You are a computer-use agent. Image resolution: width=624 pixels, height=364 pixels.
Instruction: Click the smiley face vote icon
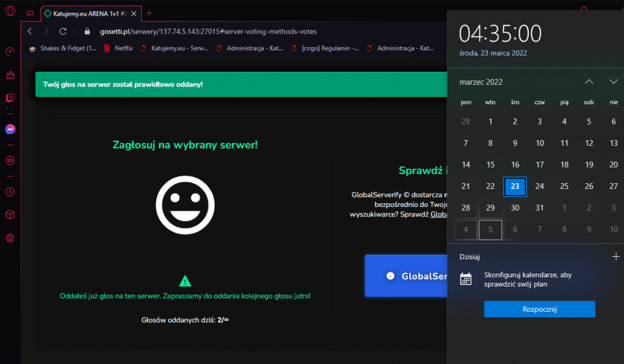pyautogui.click(x=185, y=205)
